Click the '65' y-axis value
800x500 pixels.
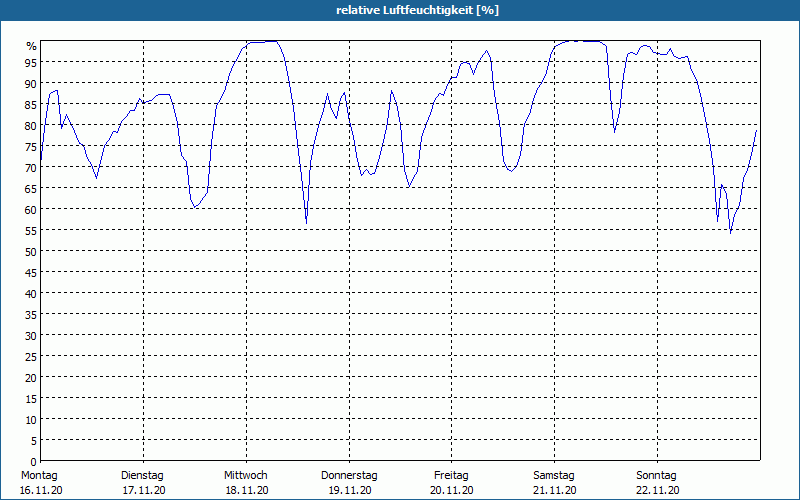pyautogui.click(x=31, y=189)
